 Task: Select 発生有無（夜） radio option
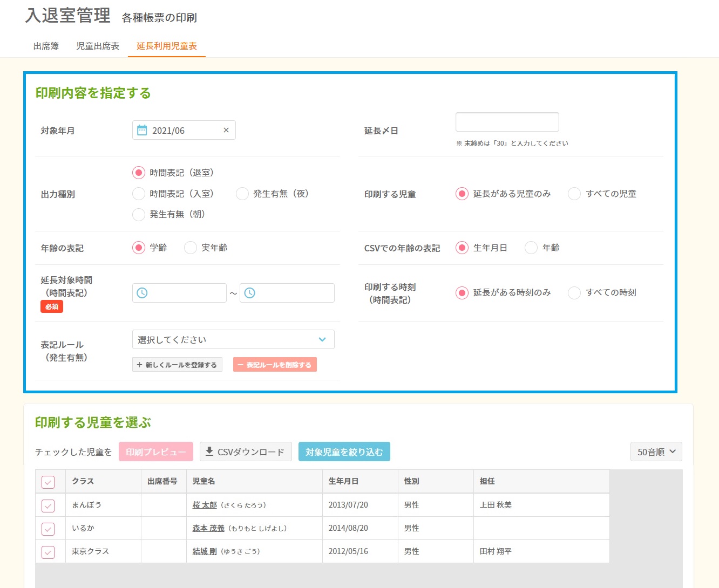pyautogui.click(x=242, y=194)
